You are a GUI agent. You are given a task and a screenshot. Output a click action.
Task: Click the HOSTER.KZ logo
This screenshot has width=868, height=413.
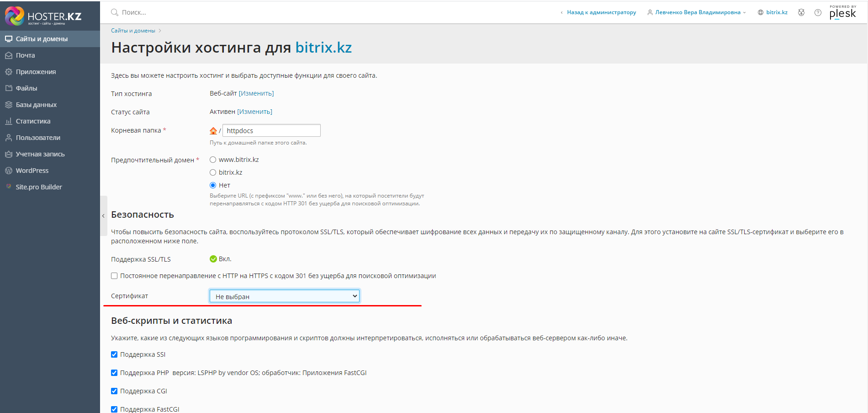click(43, 16)
